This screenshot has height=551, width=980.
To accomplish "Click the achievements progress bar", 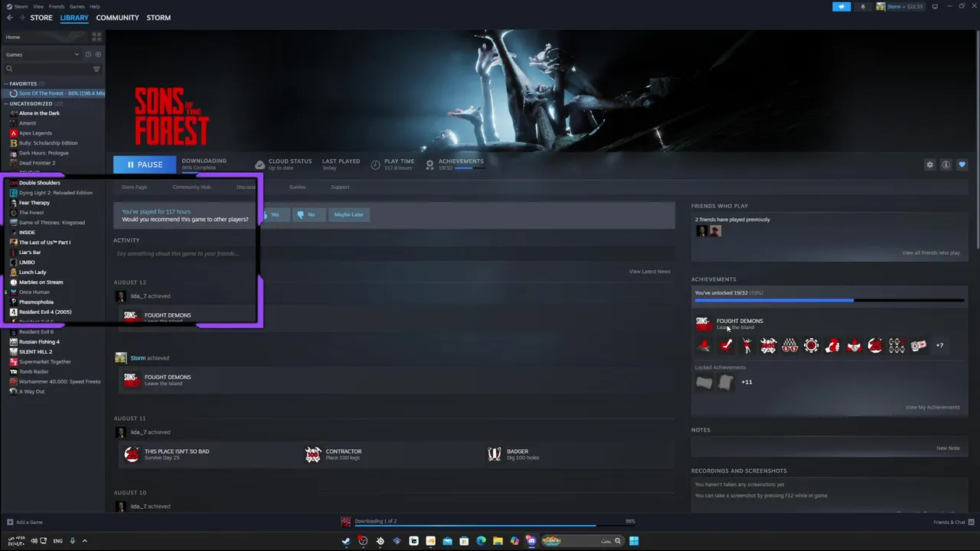I will pos(829,301).
